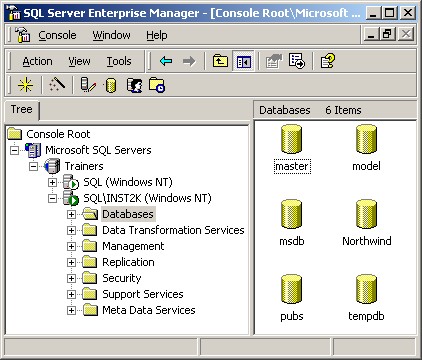This screenshot has width=422, height=360.
Task: Select the tempdb database icon
Action: (x=366, y=289)
